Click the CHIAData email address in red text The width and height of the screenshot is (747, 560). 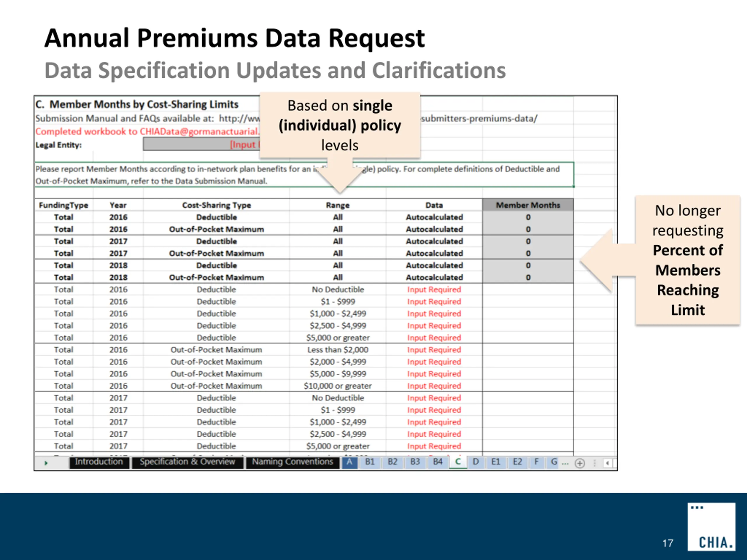pos(199,132)
